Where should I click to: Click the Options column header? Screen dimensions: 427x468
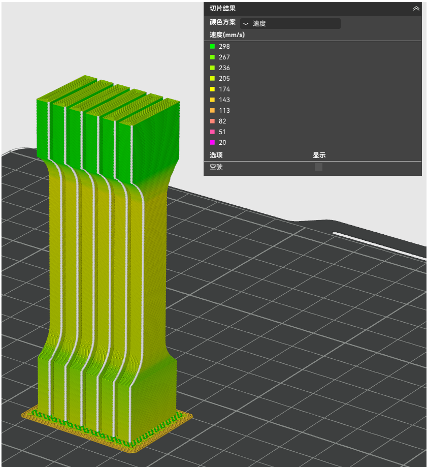216,155
